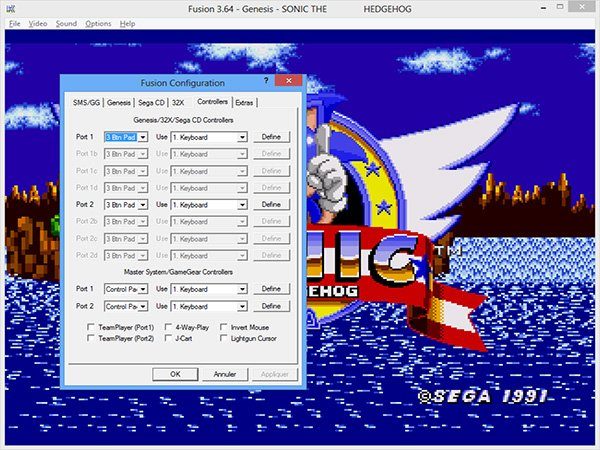Viewport: 600px width, 450px height.
Task: Switch to the SMS/GG tab
Action: tap(86, 103)
